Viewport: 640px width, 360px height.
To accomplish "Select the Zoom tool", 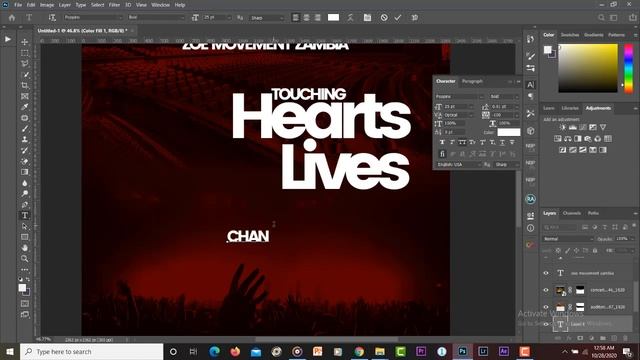I will [25, 259].
